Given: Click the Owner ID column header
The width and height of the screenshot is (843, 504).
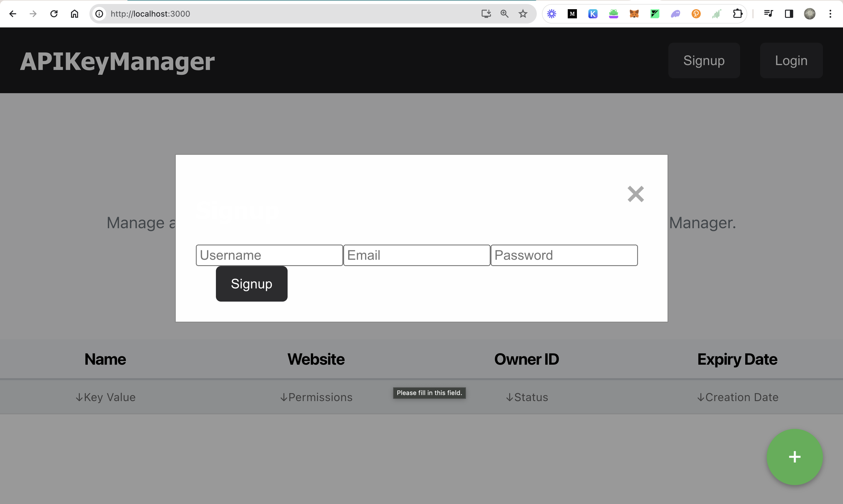Looking at the screenshot, I should (526, 359).
